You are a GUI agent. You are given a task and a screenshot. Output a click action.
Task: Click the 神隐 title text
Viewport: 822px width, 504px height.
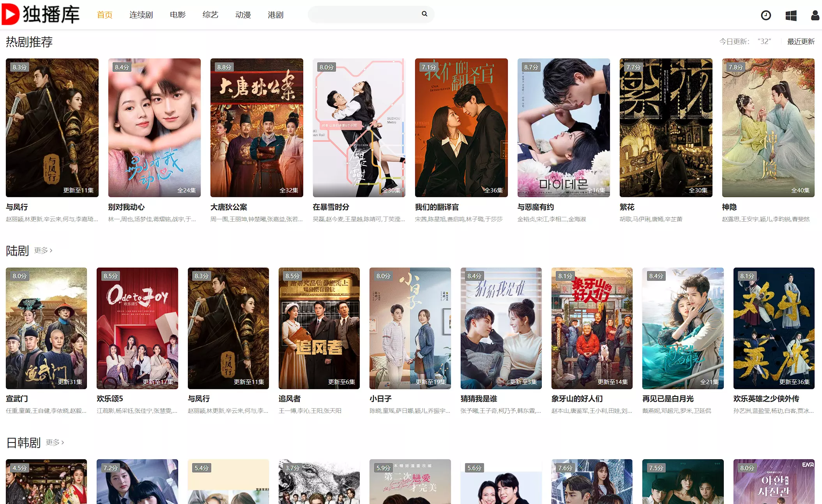click(729, 207)
